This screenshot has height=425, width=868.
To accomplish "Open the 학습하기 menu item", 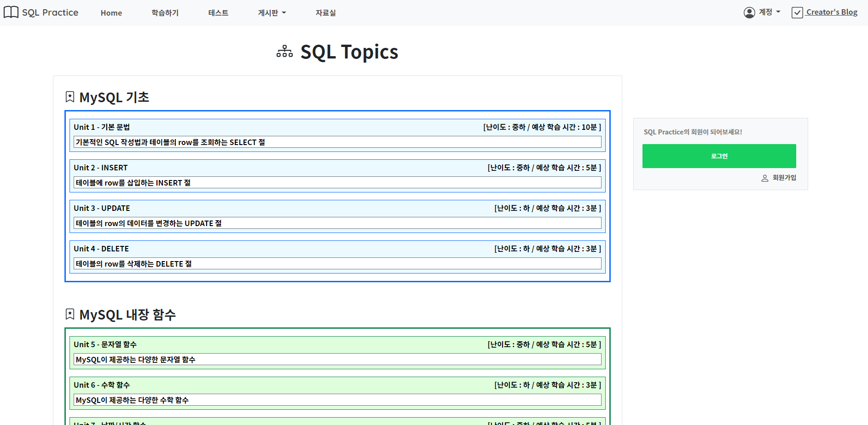I will click(165, 13).
